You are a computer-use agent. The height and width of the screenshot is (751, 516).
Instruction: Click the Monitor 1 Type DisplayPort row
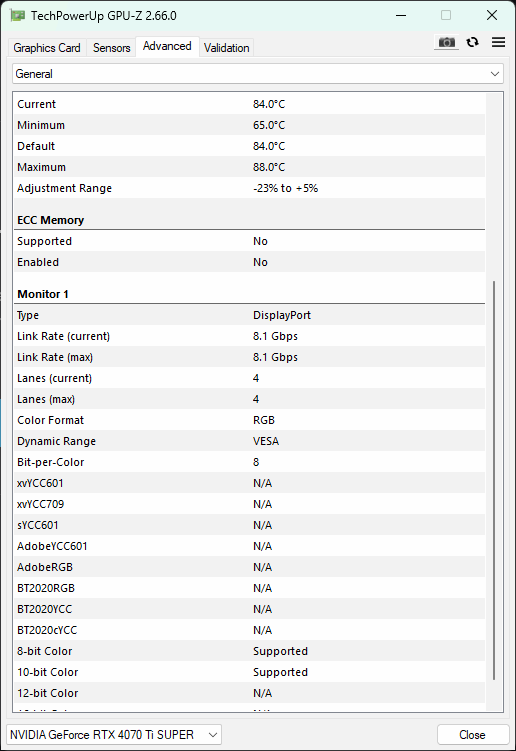(250, 315)
